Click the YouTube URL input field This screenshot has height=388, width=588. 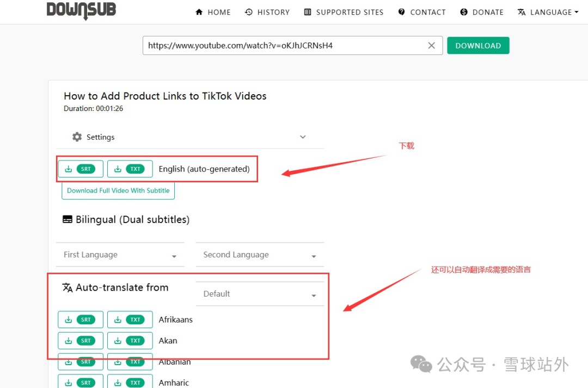283,46
